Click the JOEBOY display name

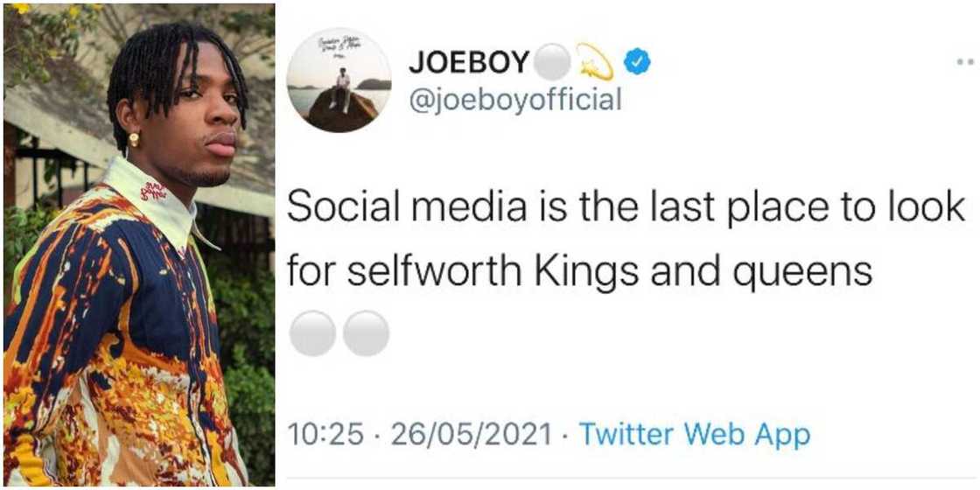click(x=469, y=63)
